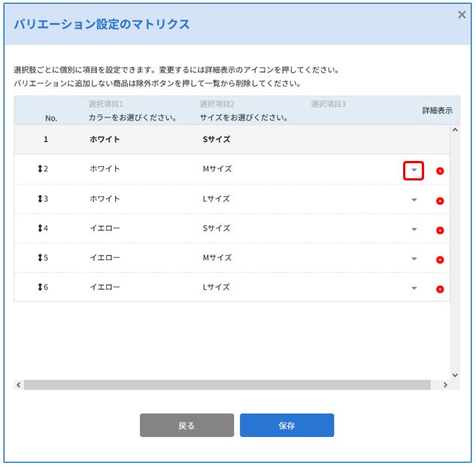The image size is (476, 467).
Task: Click the 戻る button
Action: click(x=186, y=425)
